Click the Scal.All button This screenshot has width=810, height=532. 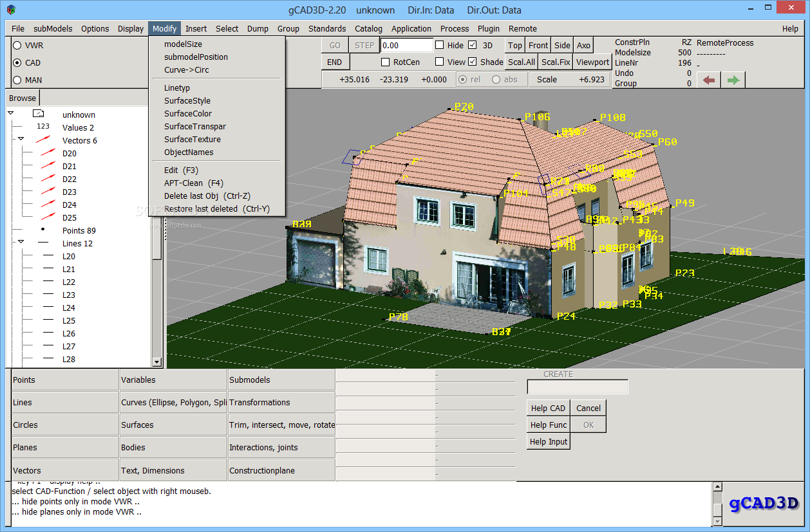tap(522, 62)
